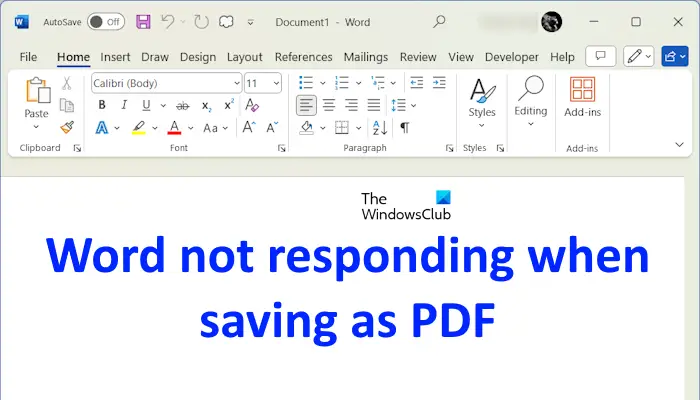Open the font name Calibri dropdown

click(x=237, y=83)
